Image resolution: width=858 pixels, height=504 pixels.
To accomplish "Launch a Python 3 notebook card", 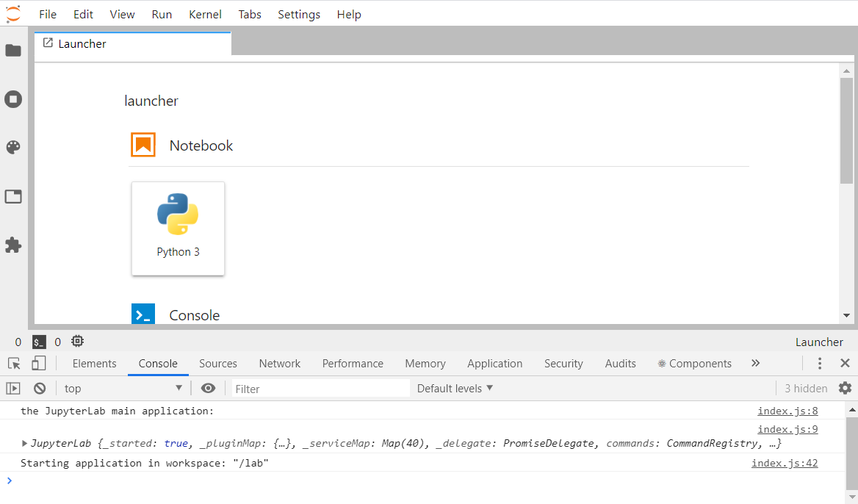I will click(178, 228).
